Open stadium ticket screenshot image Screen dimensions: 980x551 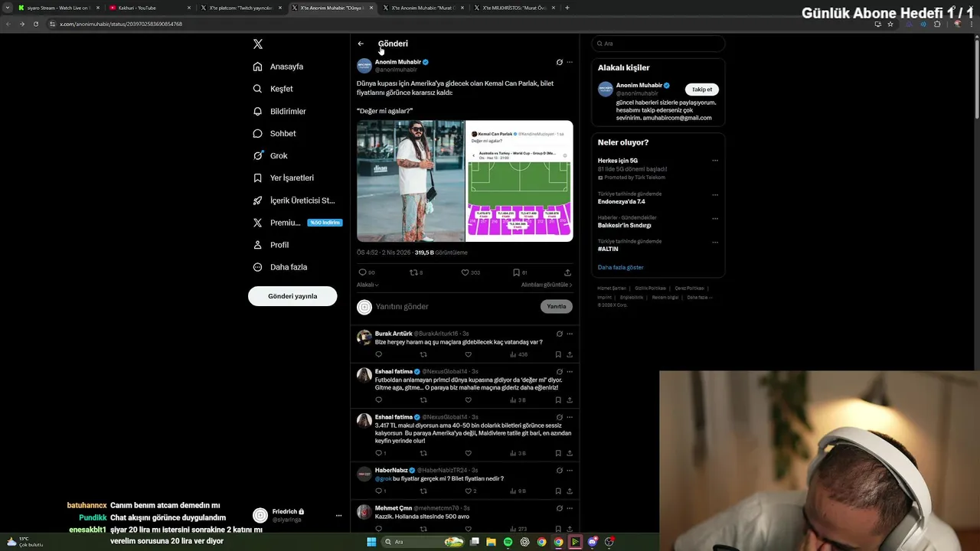click(x=520, y=181)
